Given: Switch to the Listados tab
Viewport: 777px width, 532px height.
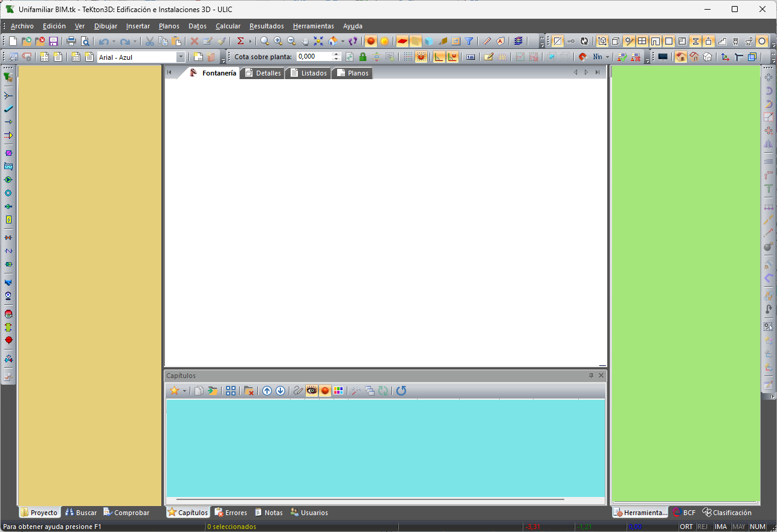Looking at the screenshot, I should 309,73.
